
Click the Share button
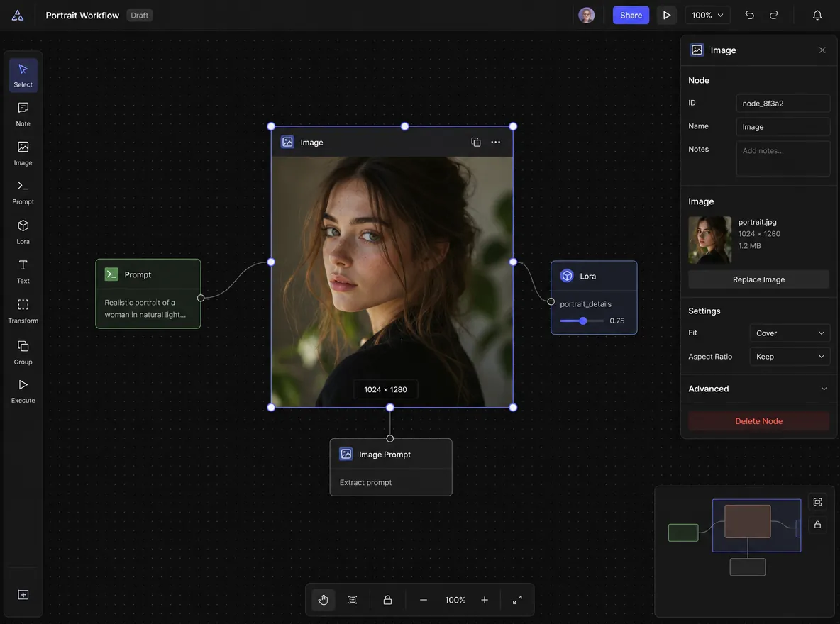pos(631,15)
